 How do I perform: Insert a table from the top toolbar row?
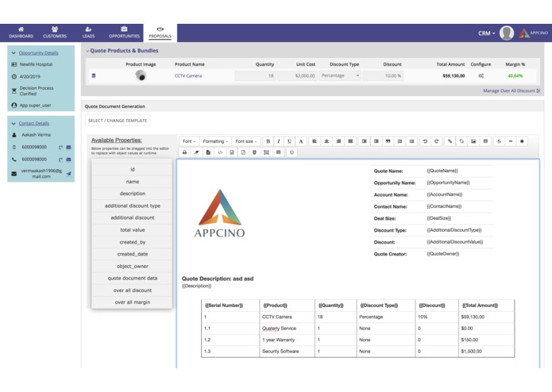click(485, 141)
